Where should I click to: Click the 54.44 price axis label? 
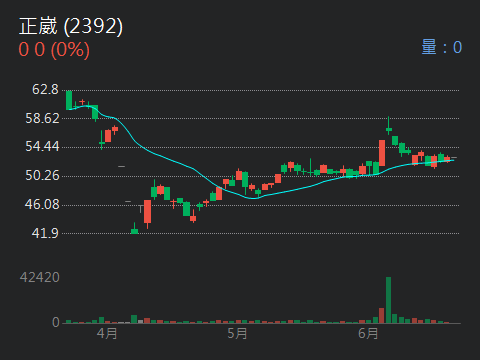42,146
